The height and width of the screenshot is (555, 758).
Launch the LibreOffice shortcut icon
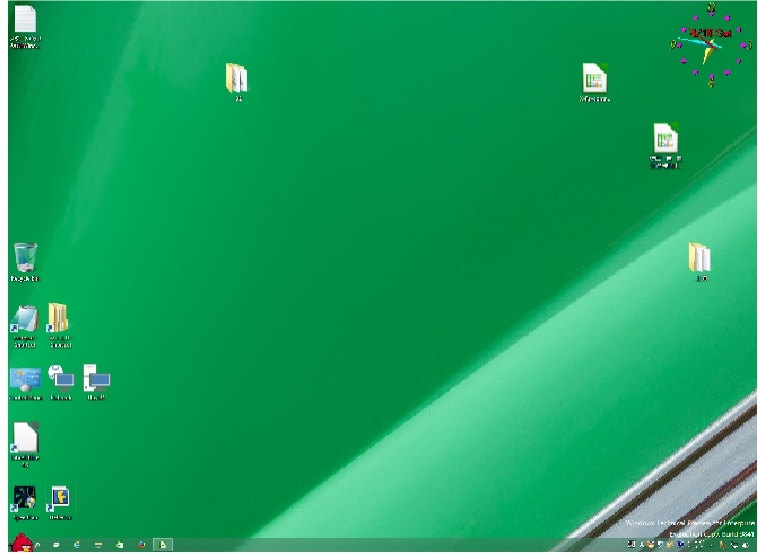tap(25, 444)
